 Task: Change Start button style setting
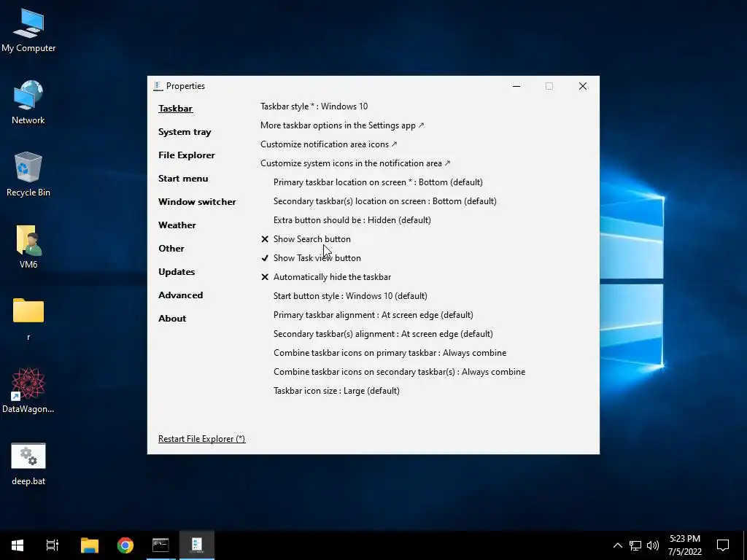point(350,296)
